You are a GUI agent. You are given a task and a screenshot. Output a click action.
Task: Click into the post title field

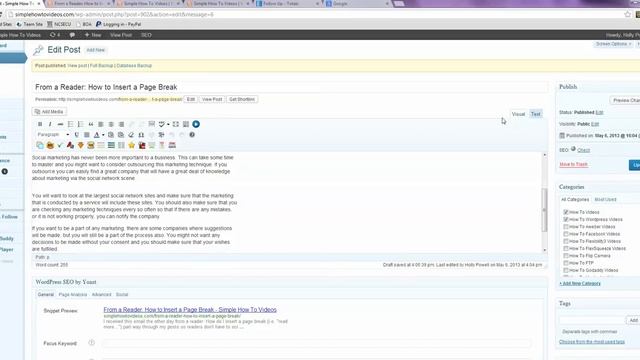pos(290,87)
